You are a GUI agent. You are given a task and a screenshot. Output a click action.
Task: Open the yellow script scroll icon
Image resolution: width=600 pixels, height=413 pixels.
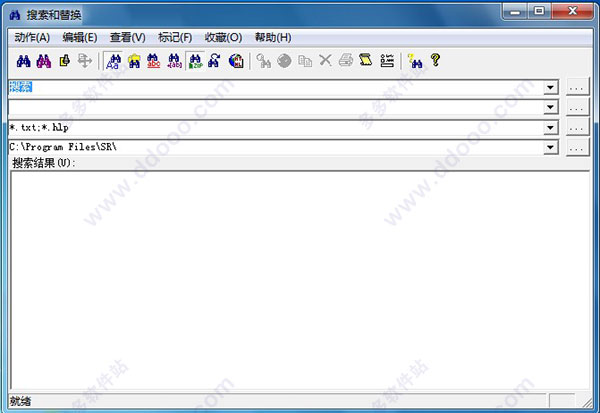(366, 60)
